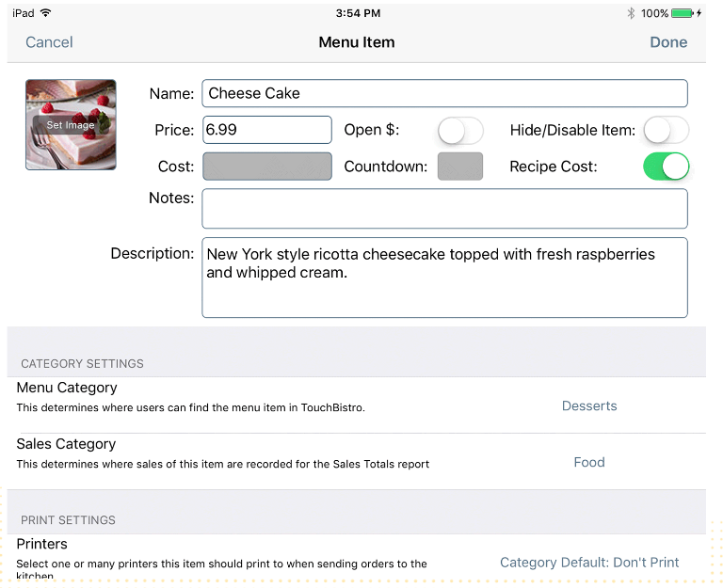This screenshot has width=723, height=588.
Task: Open the Menu Category selector showing Desserts
Action: click(589, 406)
